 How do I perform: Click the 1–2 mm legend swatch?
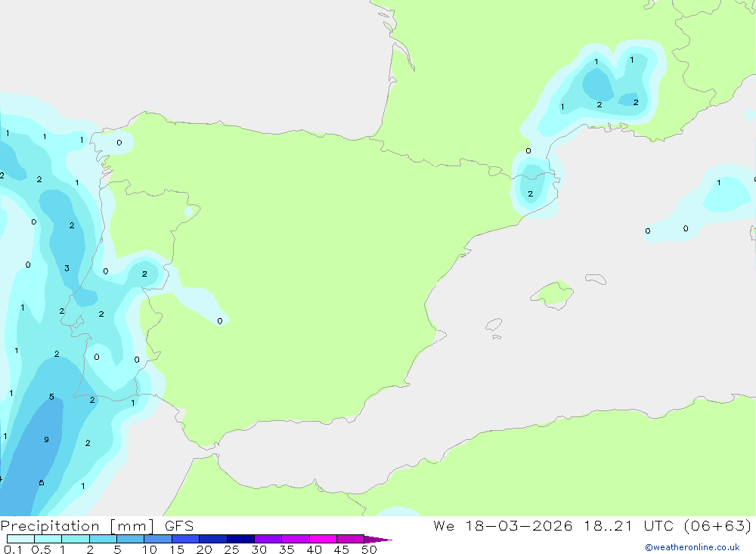75,539
